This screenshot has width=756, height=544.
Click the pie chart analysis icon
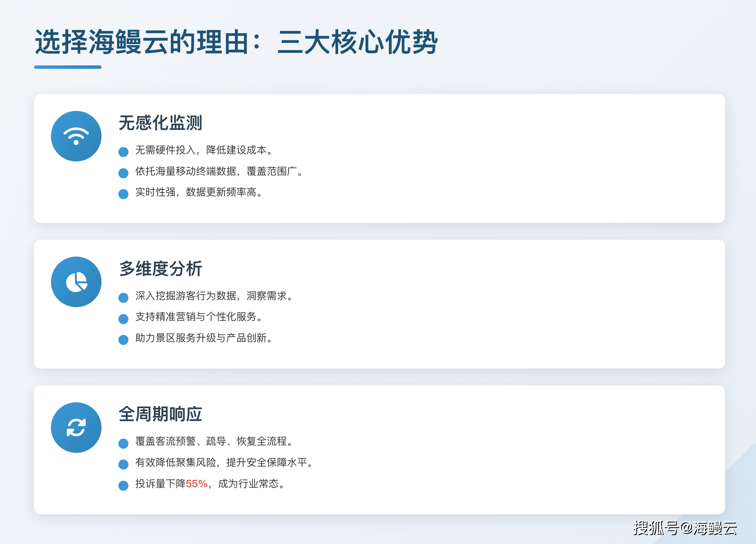point(76,282)
